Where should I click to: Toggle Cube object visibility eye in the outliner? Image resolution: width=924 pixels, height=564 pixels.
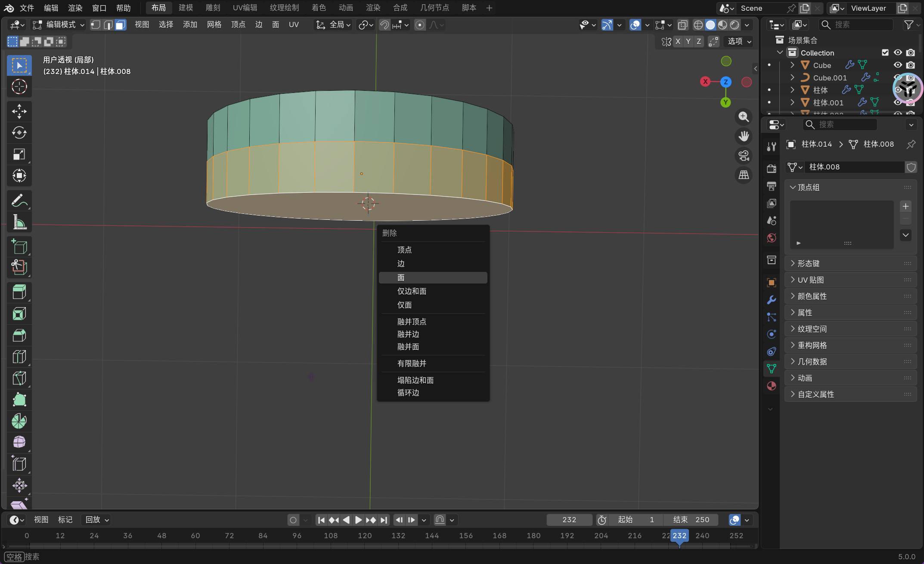point(897,65)
